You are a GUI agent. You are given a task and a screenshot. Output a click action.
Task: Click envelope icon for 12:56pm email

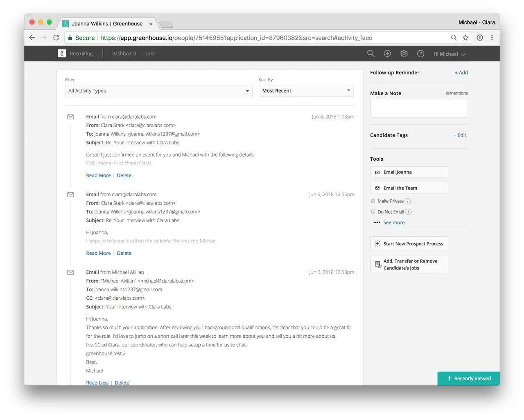70,195
